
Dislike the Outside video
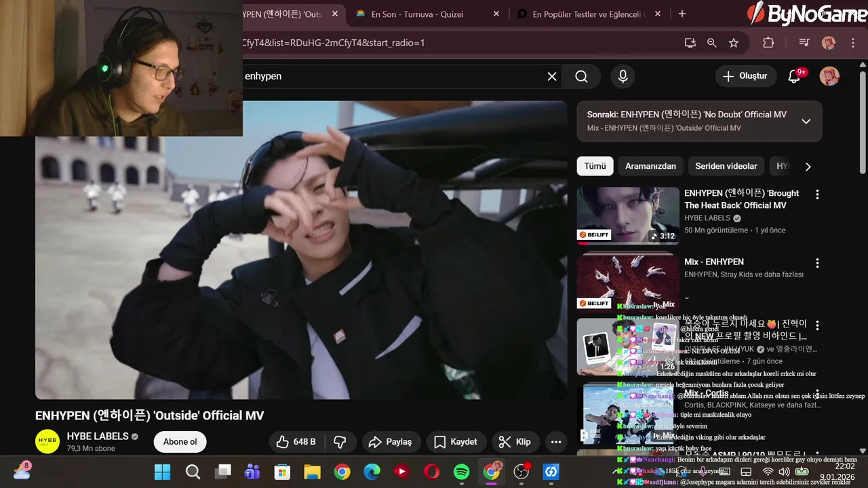(x=340, y=442)
